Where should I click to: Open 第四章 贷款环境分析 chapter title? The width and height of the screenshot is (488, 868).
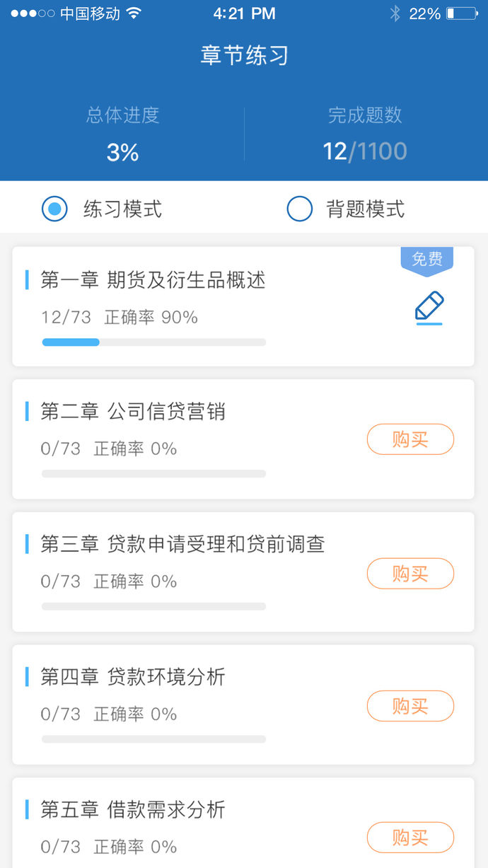pos(133,677)
